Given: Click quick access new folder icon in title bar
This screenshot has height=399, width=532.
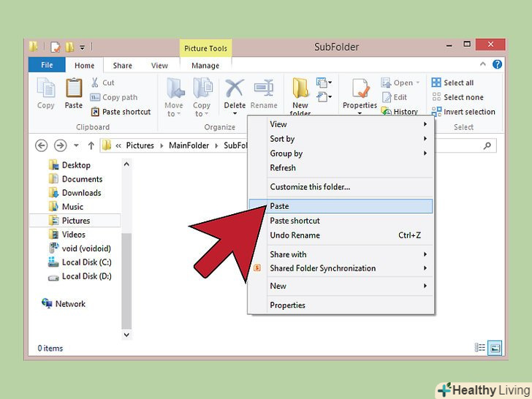Looking at the screenshot, I should 69,47.
